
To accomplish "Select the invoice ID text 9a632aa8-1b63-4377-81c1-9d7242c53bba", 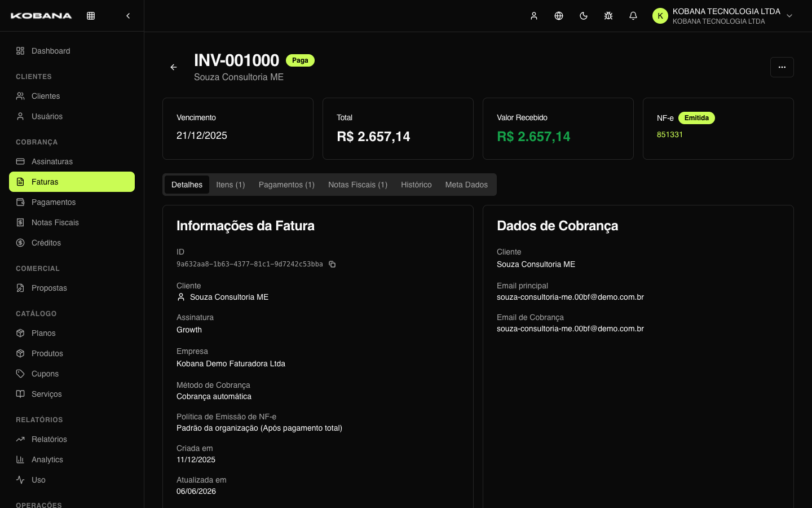I will 250,264.
